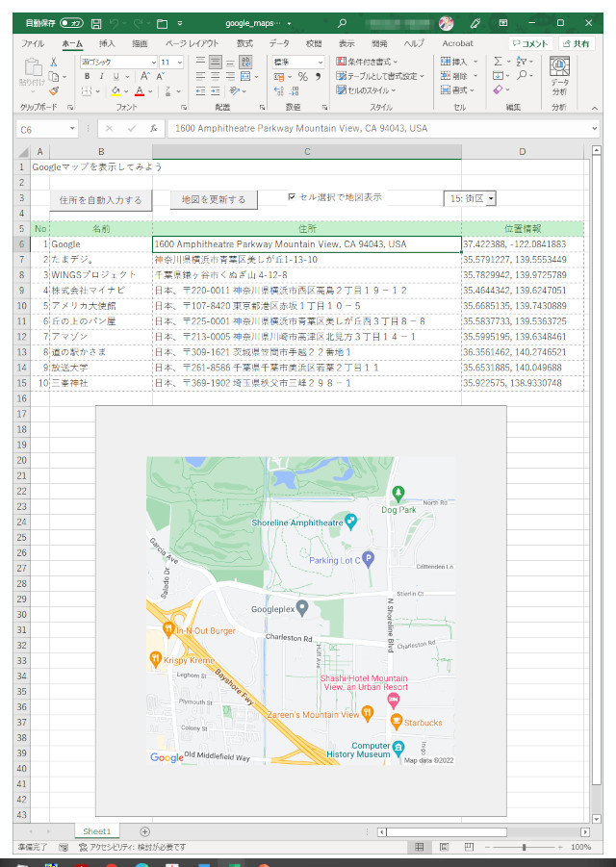Click the Wrap Text icon

pos(245,62)
